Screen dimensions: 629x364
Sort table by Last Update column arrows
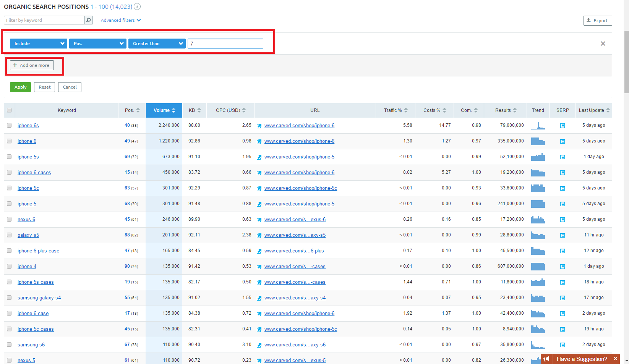(608, 110)
